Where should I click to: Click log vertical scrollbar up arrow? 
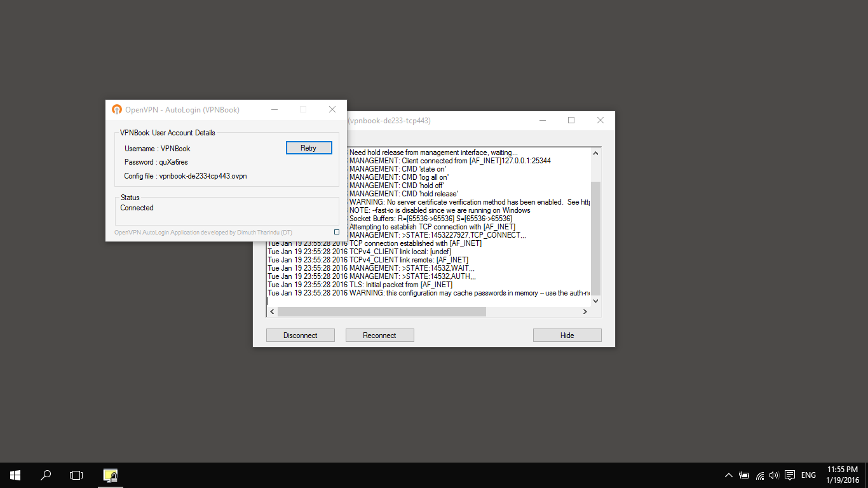pyautogui.click(x=595, y=153)
